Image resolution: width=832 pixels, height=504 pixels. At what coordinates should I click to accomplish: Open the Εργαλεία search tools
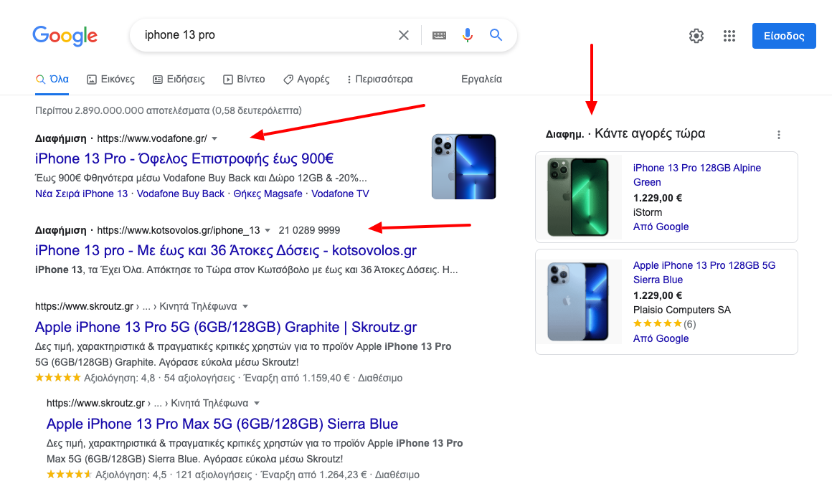coord(481,79)
